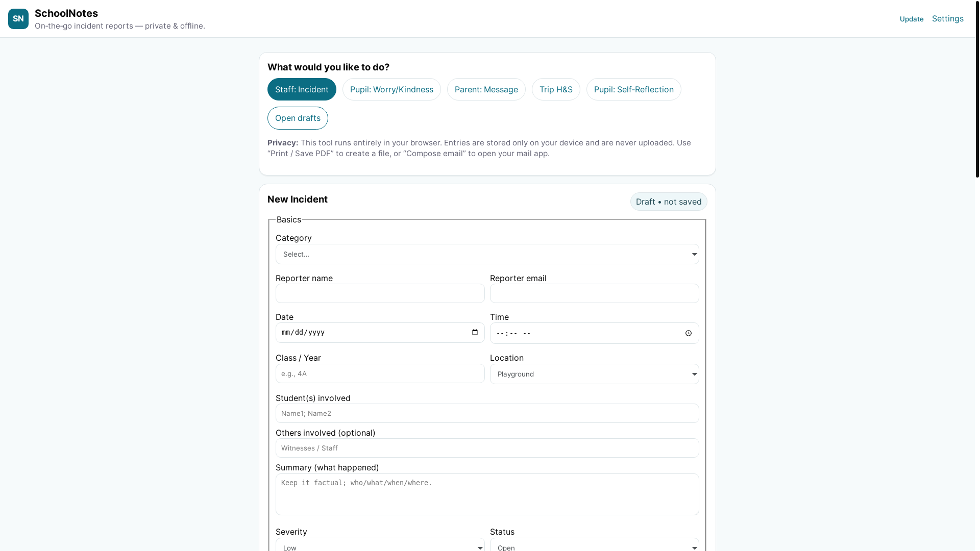Focus the Reporter name input field
980x551 pixels.
[x=380, y=293]
